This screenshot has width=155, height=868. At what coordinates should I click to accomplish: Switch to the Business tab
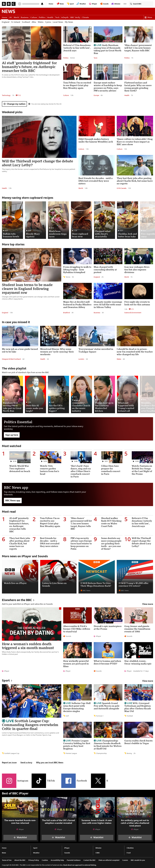25,18
